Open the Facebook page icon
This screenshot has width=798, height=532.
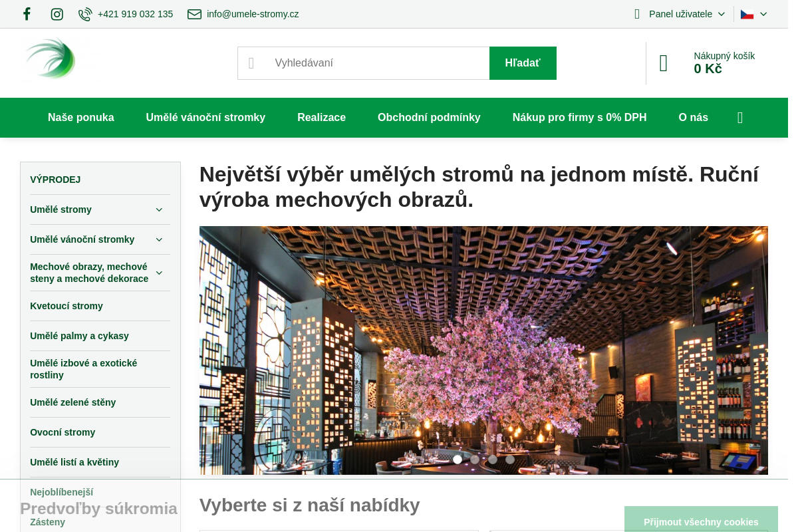(x=27, y=14)
